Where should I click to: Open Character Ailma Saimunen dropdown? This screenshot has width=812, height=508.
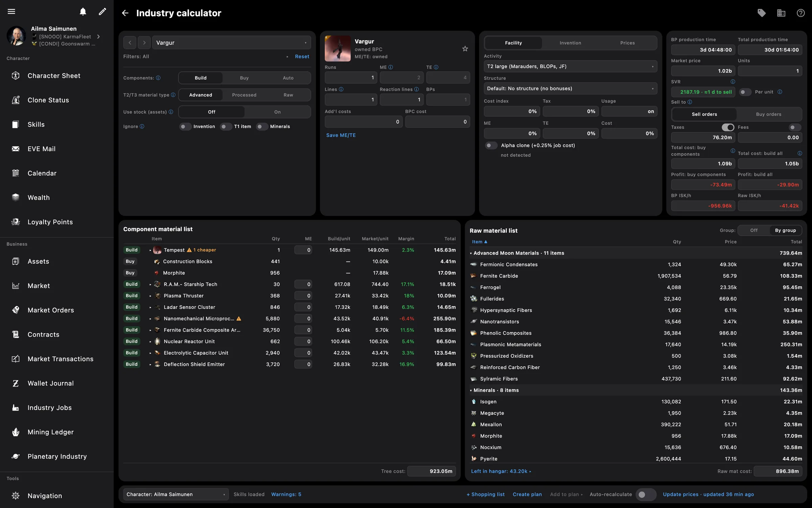tap(176, 494)
